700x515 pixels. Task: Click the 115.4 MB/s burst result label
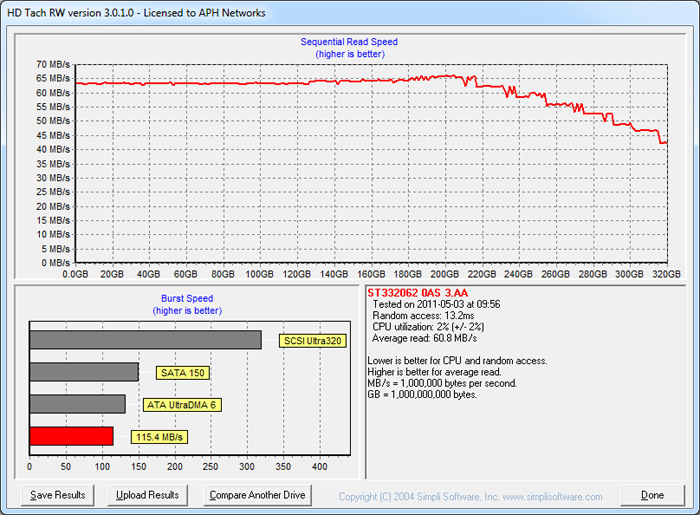160,437
